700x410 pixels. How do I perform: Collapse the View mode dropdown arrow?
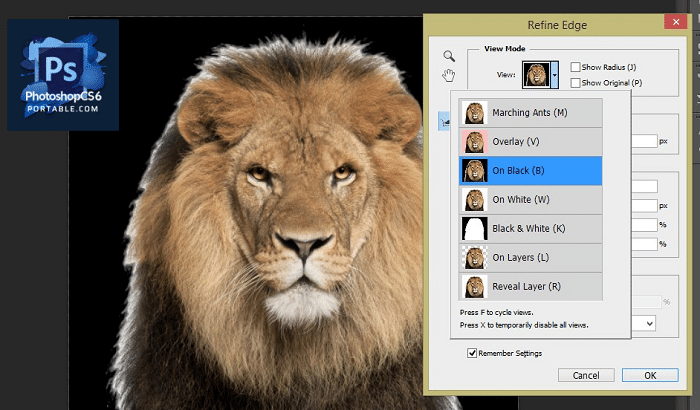pyautogui.click(x=555, y=75)
